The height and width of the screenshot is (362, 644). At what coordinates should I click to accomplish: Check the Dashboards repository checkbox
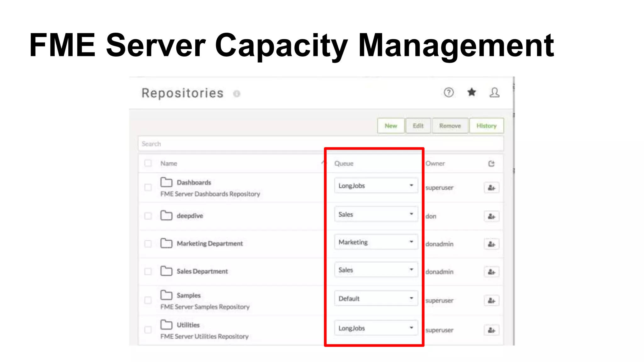(148, 187)
